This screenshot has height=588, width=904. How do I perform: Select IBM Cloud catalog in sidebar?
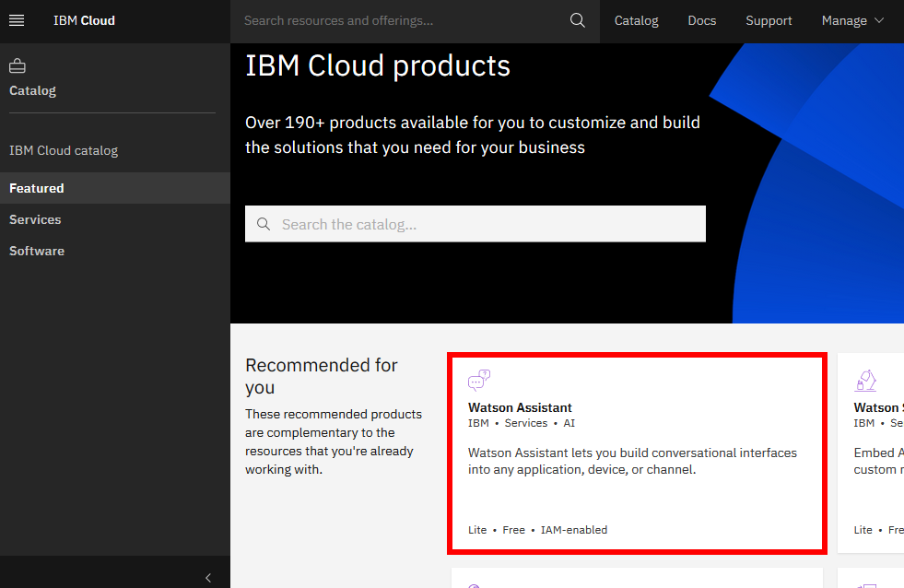pos(64,150)
